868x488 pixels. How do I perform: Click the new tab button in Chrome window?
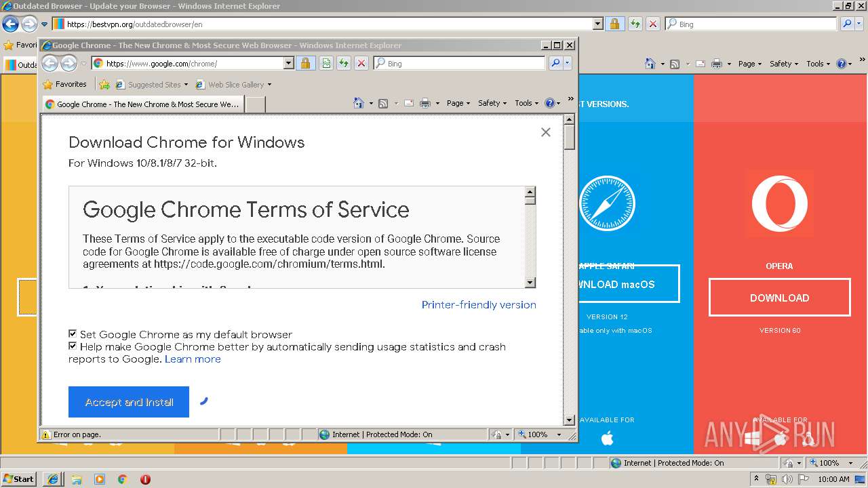coord(255,104)
